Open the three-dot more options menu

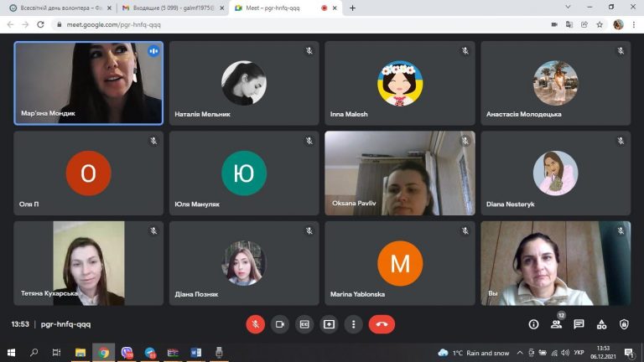click(x=353, y=324)
